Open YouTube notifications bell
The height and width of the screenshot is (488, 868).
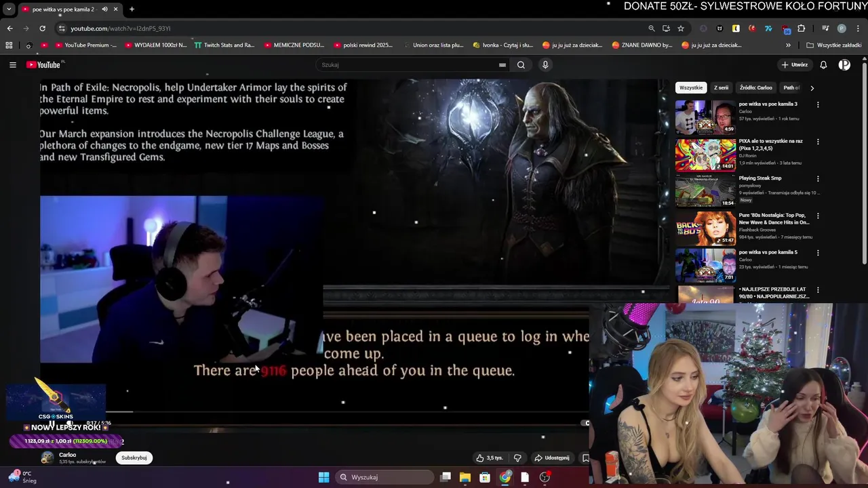pyautogui.click(x=823, y=65)
